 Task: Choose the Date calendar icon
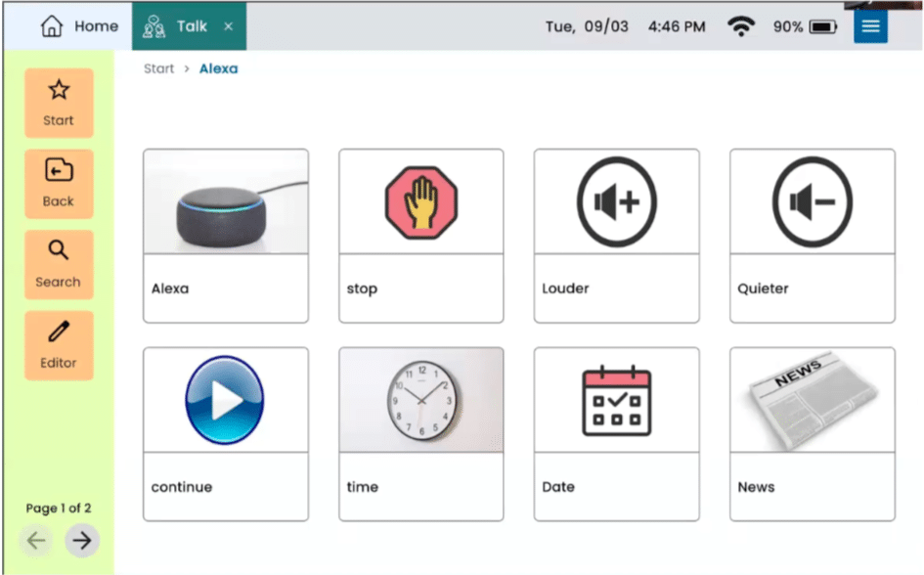pos(616,401)
